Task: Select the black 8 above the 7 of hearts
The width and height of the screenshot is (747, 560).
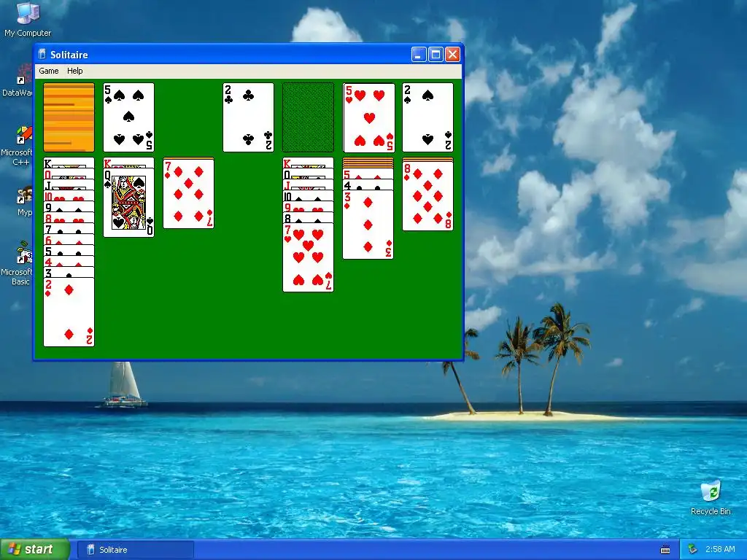Action: (309, 218)
